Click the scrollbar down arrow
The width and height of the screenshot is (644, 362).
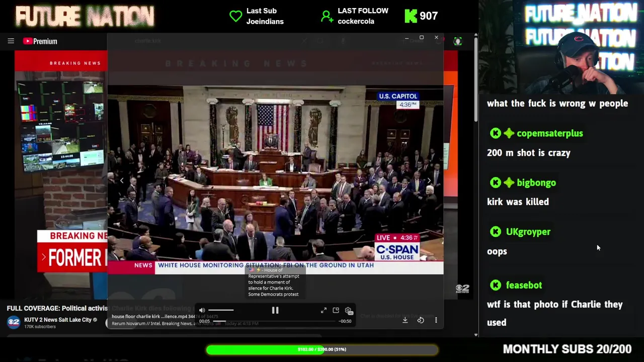[x=476, y=334]
